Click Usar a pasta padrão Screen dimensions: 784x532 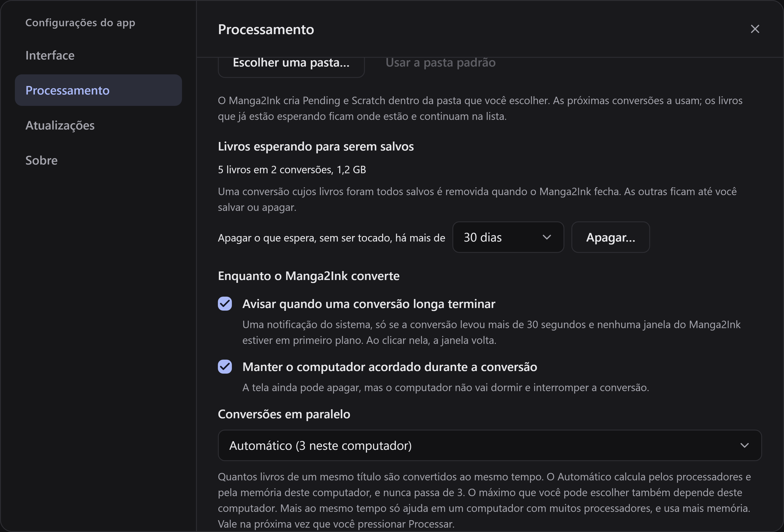click(x=441, y=63)
